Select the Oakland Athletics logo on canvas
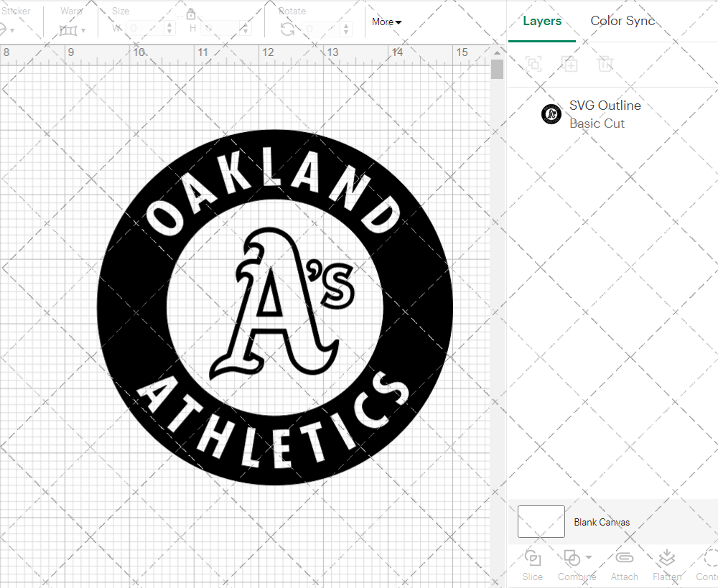Viewport: 718px width, 588px height. coord(275,307)
